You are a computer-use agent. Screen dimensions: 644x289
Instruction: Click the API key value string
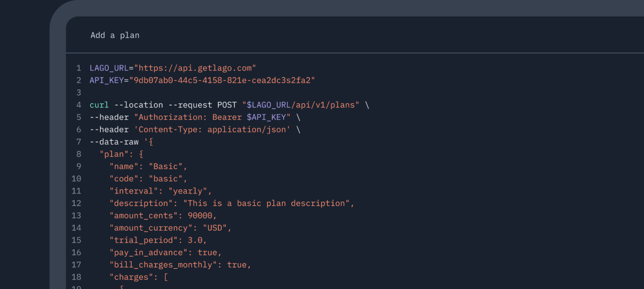[222, 80]
